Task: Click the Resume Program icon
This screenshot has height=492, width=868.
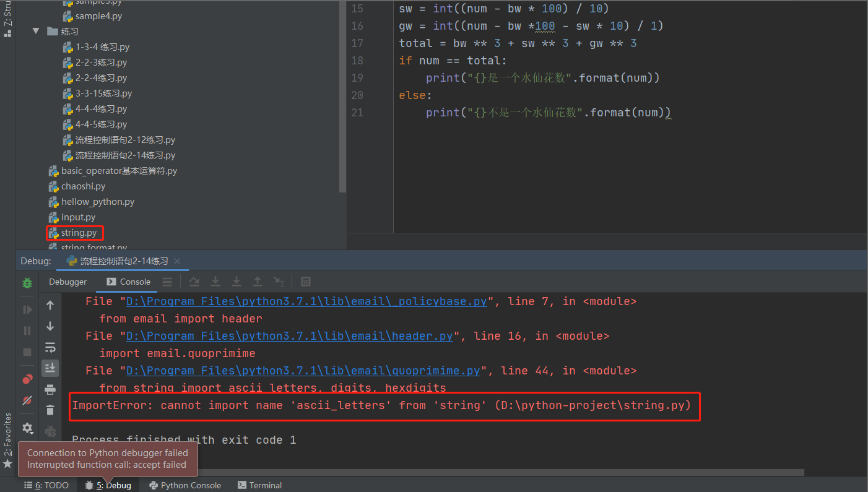Action: (x=27, y=309)
